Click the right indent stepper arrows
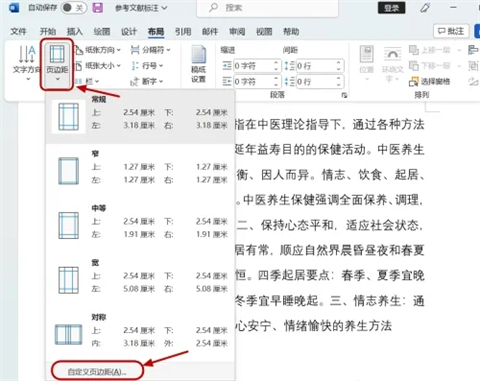 [276, 81]
